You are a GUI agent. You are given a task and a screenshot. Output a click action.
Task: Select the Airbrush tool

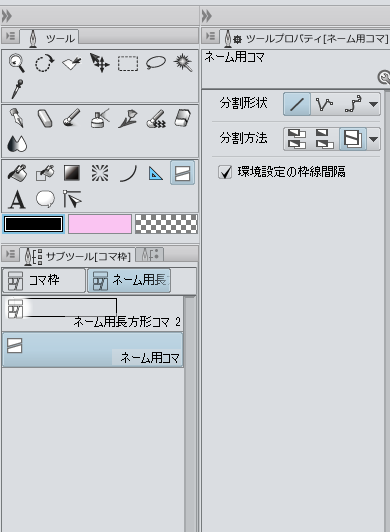100,118
